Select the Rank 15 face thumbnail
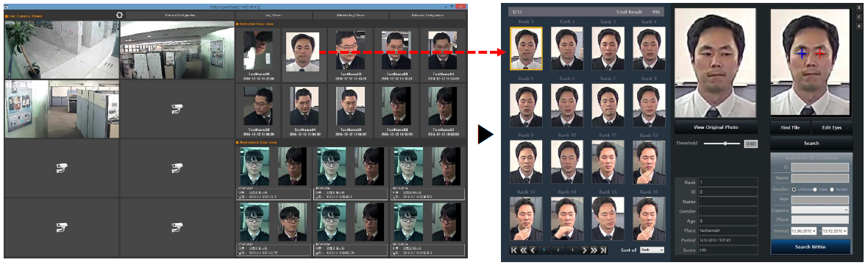Viewport: 868px width, 268px height. click(608, 218)
